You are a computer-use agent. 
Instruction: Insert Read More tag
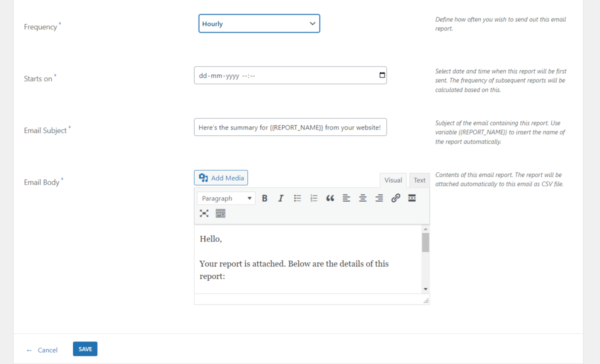coord(412,198)
